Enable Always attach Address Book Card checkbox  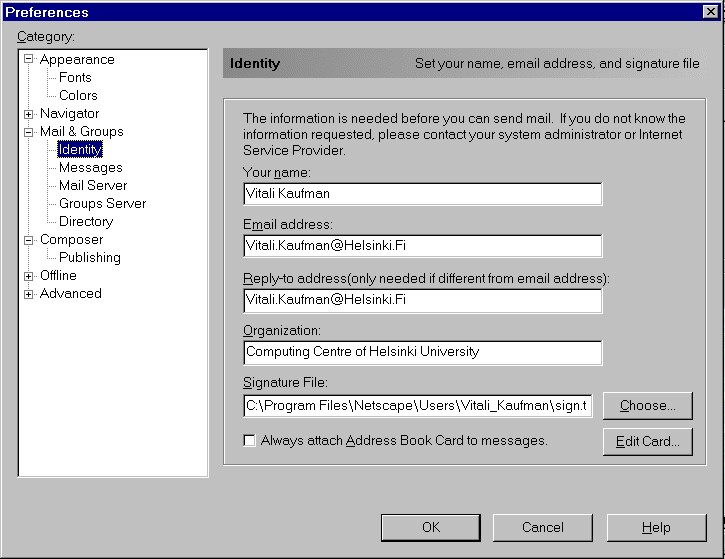point(250,440)
